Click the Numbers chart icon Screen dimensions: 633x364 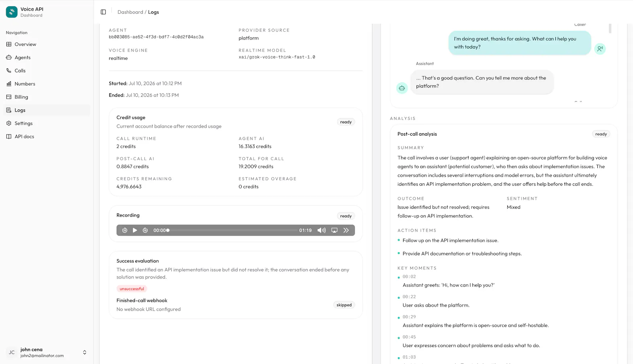pos(9,84)
